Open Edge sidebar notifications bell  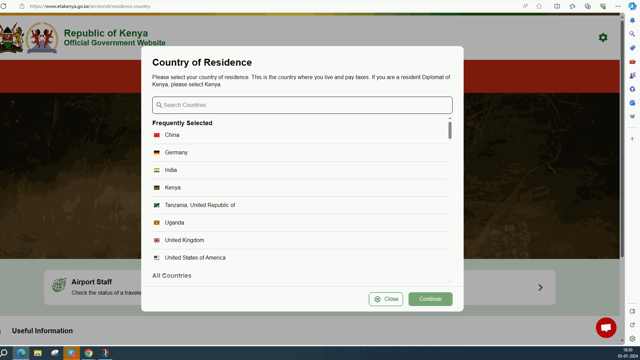pyautogui.click(x=632, y=20)
